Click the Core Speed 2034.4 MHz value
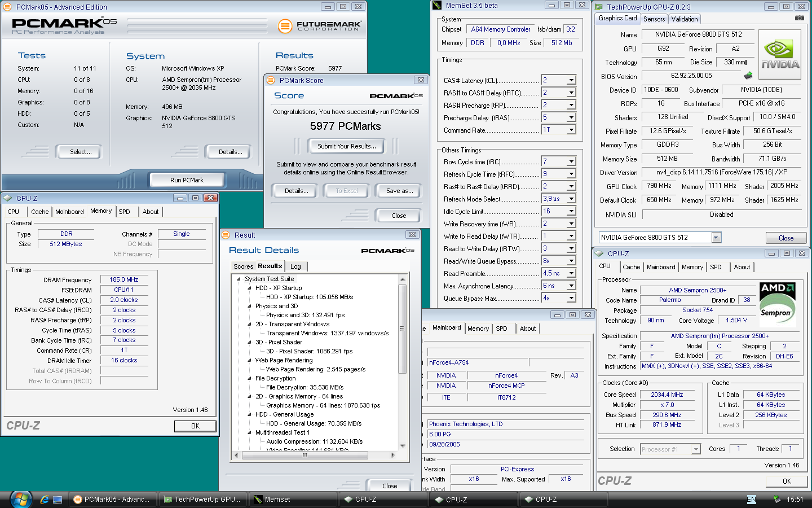This screenshot has width=812, height=508. (x=667, y=395)
